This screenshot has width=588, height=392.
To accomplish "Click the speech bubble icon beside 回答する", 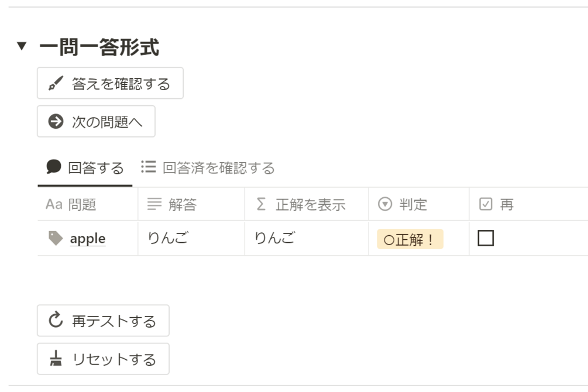I will (54, 168).
